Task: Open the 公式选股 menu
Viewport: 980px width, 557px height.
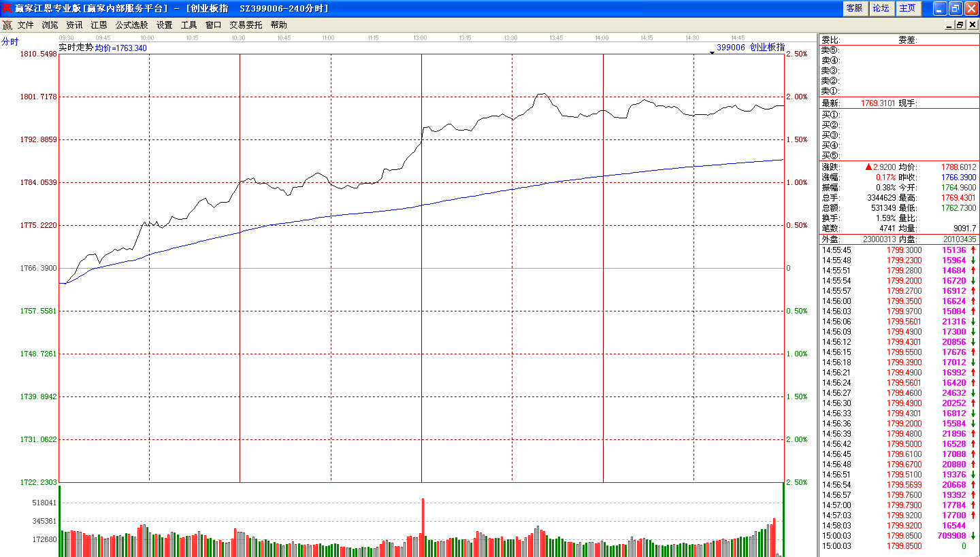Action: pos(131,24)
